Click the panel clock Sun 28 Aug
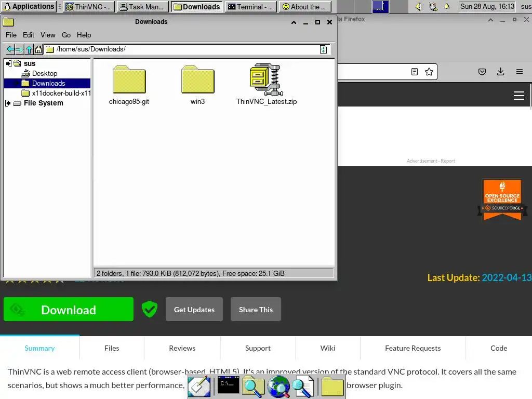 tap(487, 6)
